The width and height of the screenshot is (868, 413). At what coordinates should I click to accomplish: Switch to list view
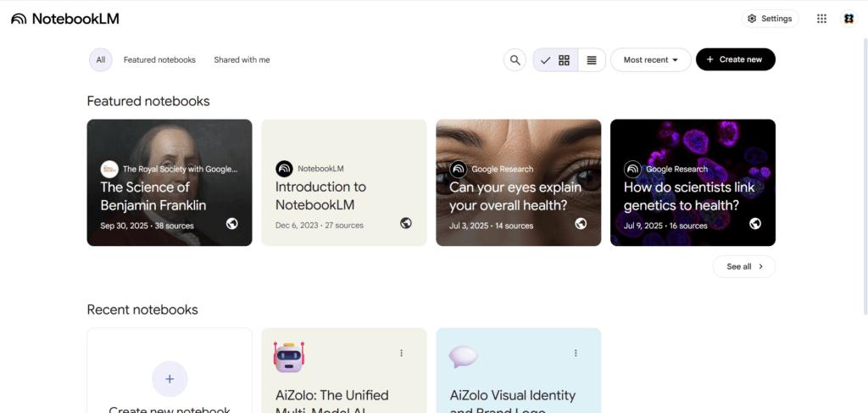[x=592, y=60]
